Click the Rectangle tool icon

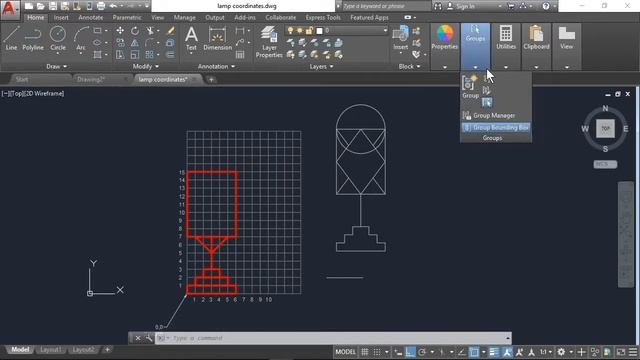click(x=98, y=31)
